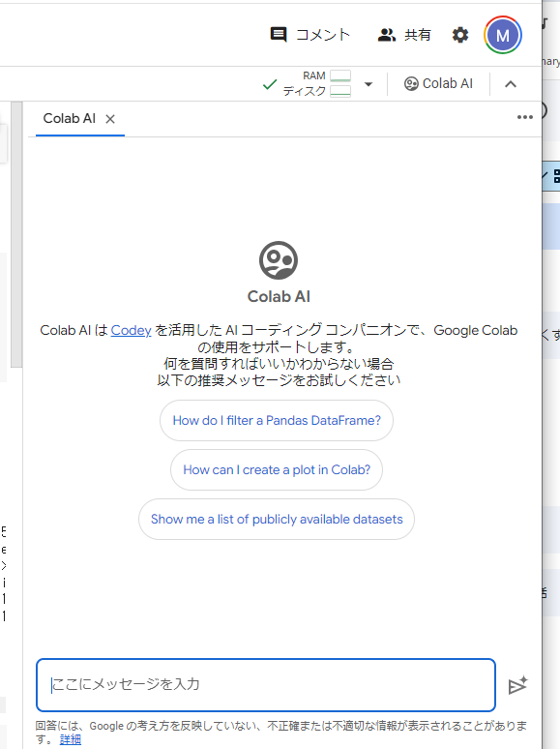Open the Codey link
The width and height of the screenshot is (560, 749).
pos(131,330)
